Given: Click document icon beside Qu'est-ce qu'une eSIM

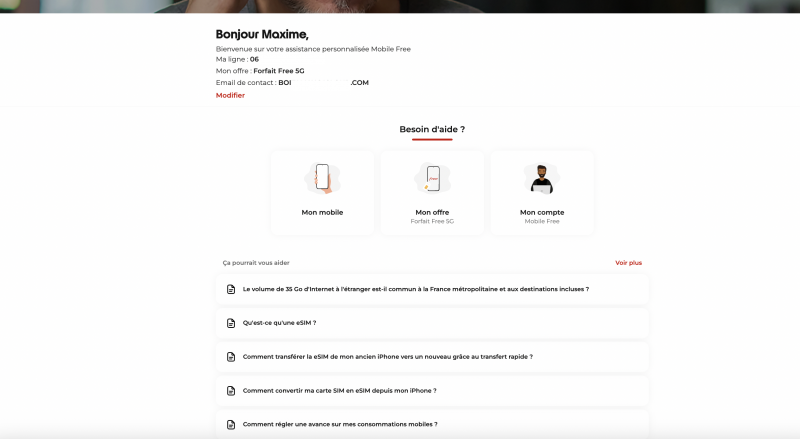Looking at the screenshot, I should [231, 323].
